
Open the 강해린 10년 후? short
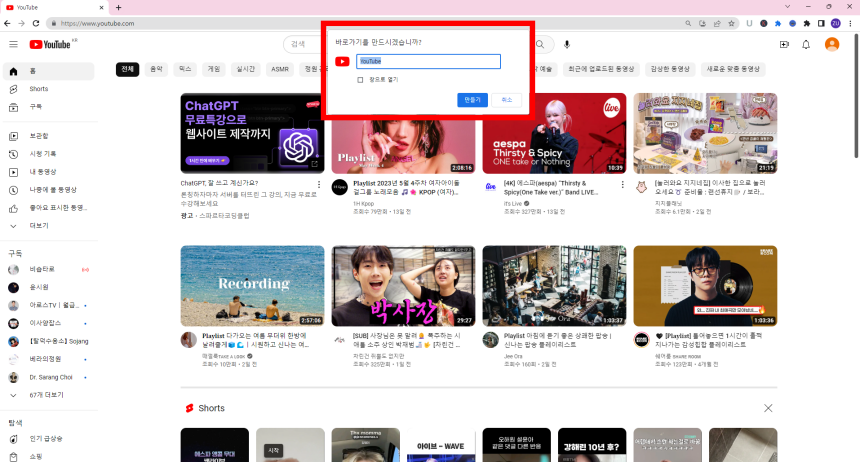pyautogui.click(x=592, y=445)
